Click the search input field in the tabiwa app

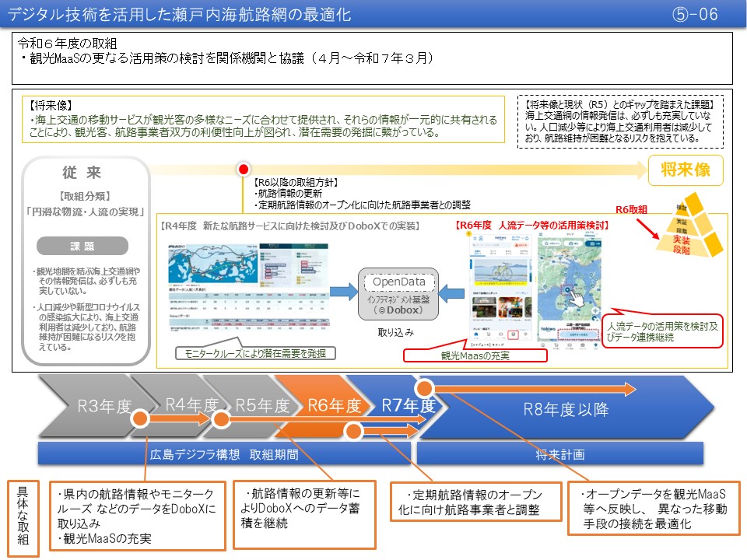pos(492,244)
